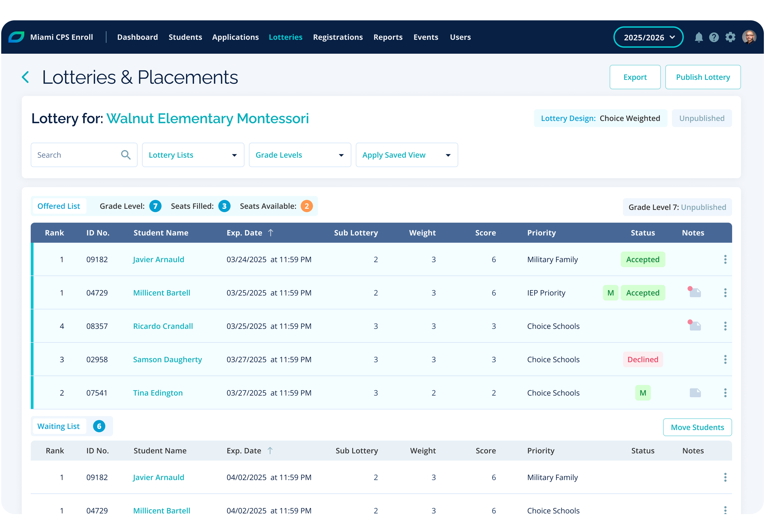The height and width of the screenshot is (532, 766).
Task: Open the note icon on Tina Edington's row
Action: pos(695,393)
